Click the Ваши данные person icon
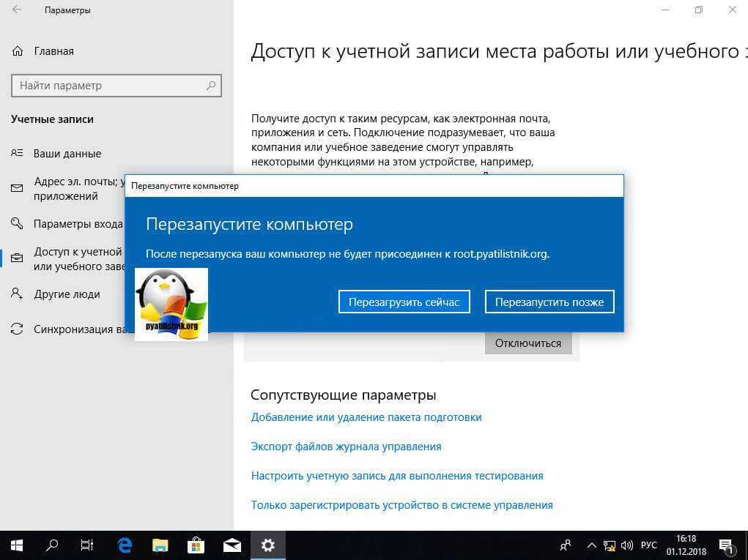The height and width of the screenshot is (560, 748). 17,153
